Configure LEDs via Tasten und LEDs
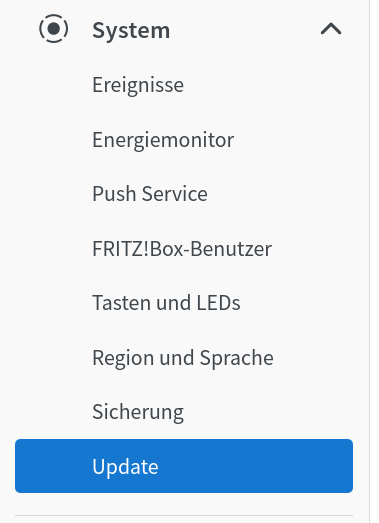379x523 pixels. pos(166,303)
